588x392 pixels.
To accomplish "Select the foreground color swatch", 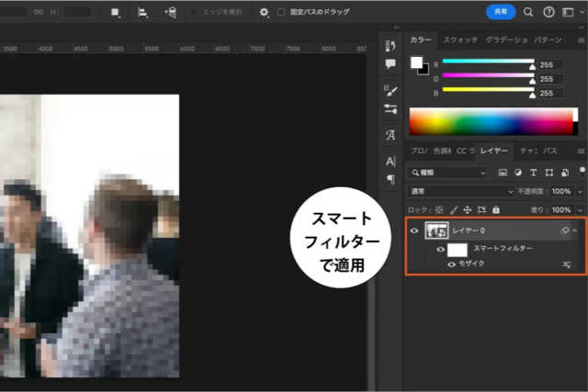I will [x=416, y=62].
